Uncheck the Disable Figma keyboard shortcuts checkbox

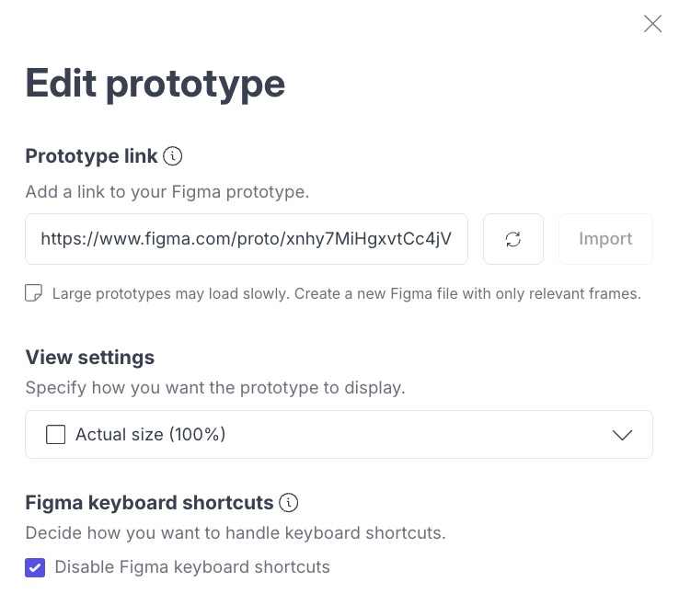pyautogui.click(x=35, y=567)
